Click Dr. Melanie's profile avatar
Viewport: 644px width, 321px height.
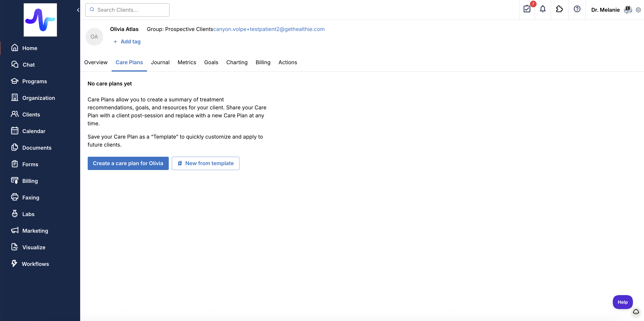[x=628, y=10]
